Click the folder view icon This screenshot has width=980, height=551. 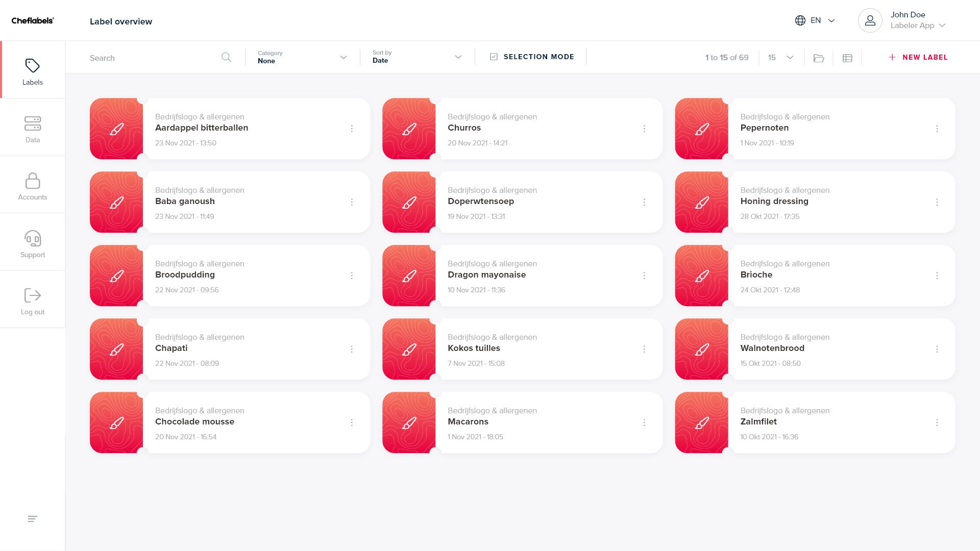click(819, 57)
